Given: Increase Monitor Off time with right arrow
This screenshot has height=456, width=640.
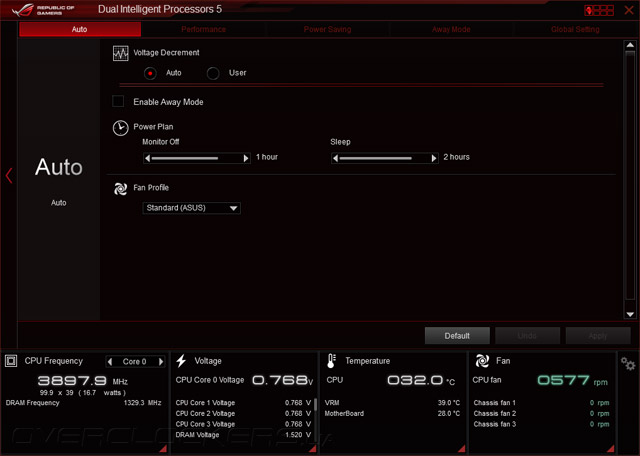Looking at the screenshot, I should pyautogui.click(x=246, y=158).
